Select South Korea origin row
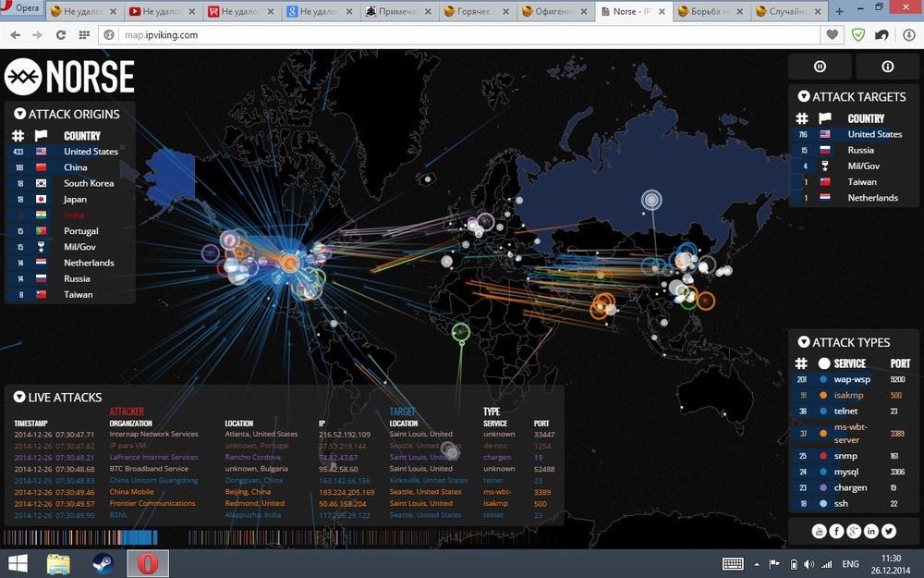924x578 pixels. [x=71, y=183]
